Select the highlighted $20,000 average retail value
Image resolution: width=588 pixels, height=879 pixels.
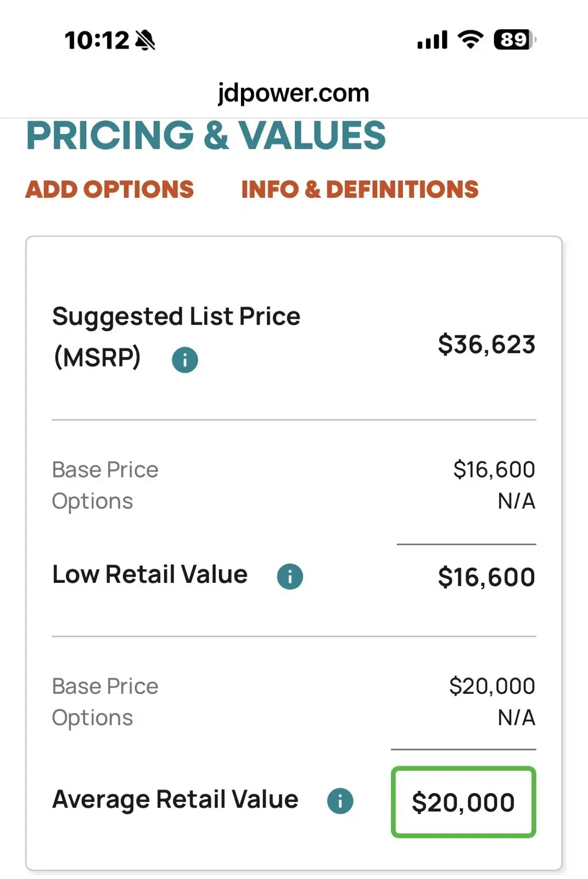pyautogui.click(x=463, y=802)
